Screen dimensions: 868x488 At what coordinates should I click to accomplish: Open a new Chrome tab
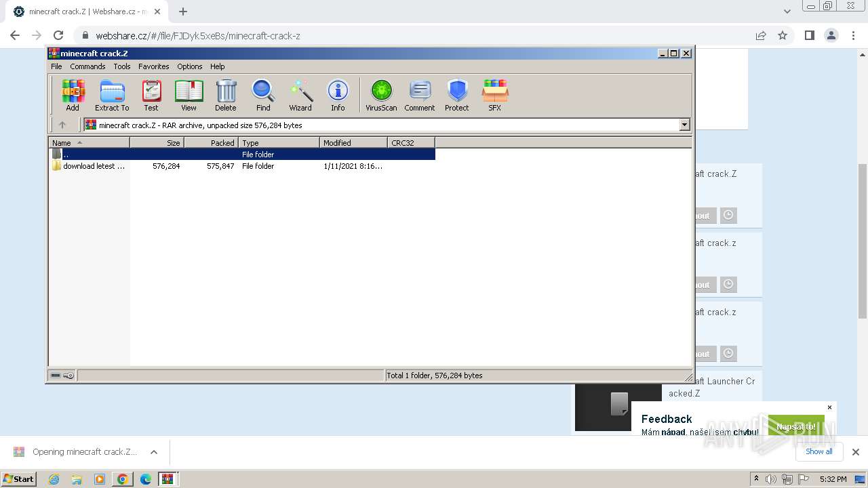coord(183,12)
